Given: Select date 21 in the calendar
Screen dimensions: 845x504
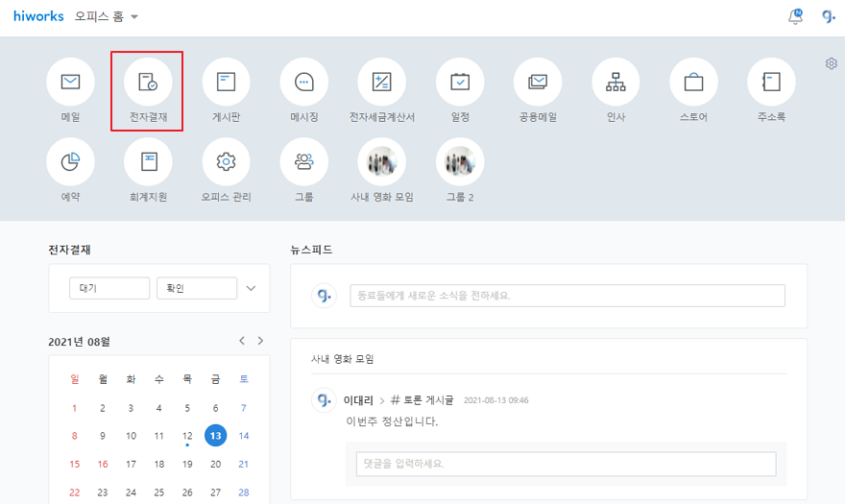Looking at the screenshot, I should [x=244, y=464].
